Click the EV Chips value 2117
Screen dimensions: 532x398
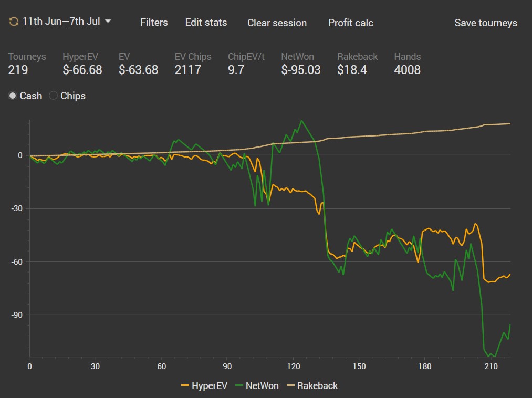(x=188, y=70)
